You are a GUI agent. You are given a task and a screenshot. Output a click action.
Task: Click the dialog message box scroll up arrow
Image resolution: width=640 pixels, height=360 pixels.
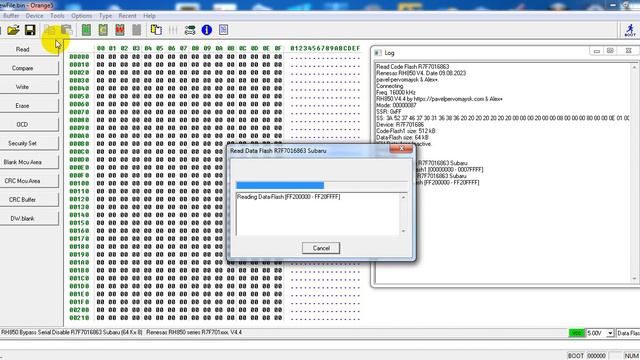coord(403,197)
